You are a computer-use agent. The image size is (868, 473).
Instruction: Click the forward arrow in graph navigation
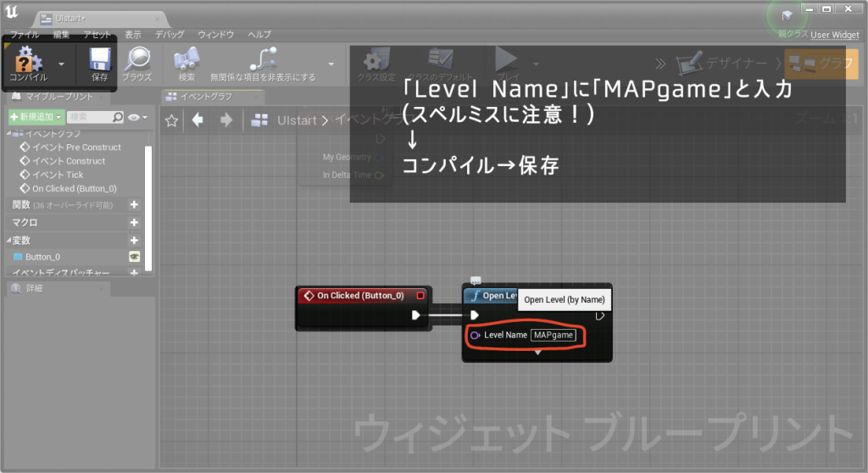tap(225, 120)
